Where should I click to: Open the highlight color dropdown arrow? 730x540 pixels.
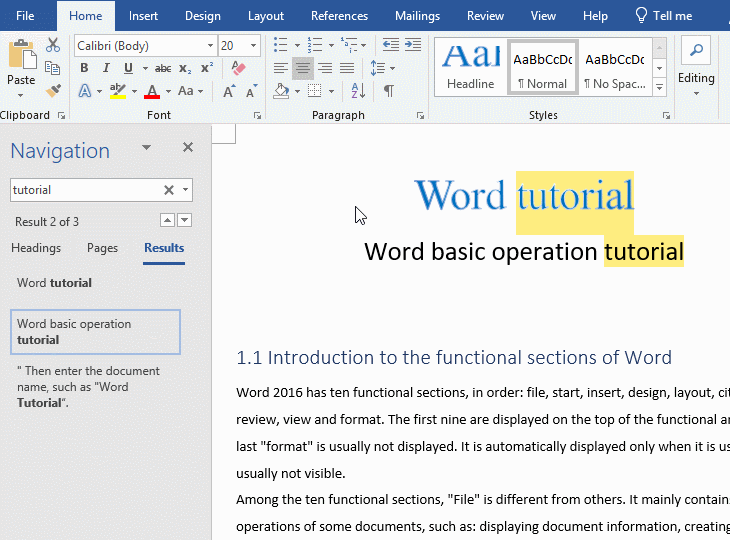134,91
